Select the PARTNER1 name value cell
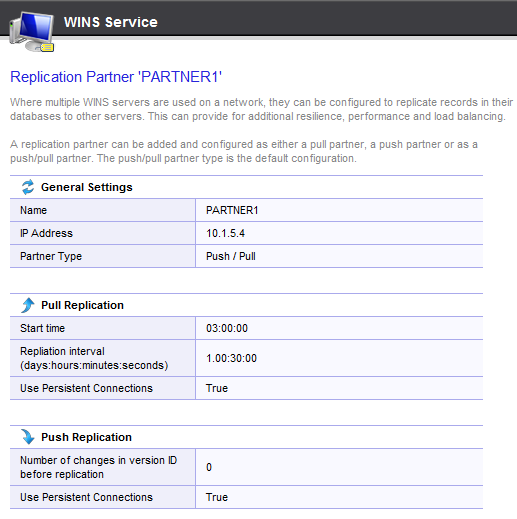 [339, 210]
